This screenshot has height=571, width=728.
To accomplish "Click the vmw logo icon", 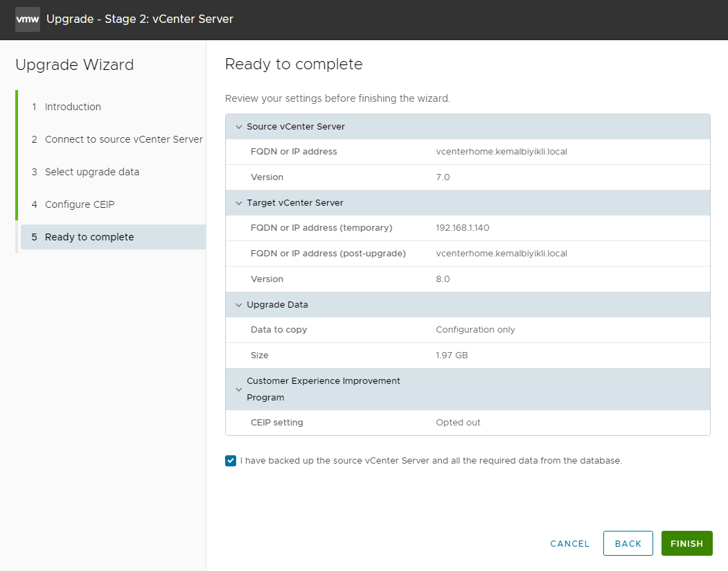I will (28, 19).
